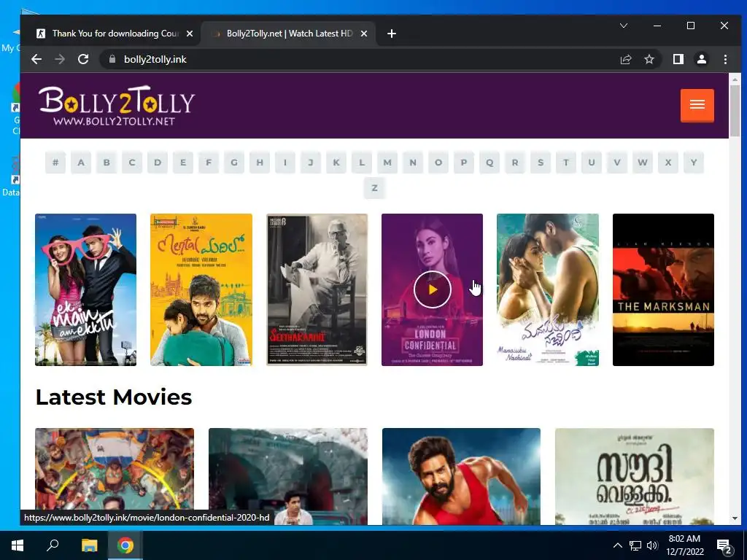Open the taskbar clock 8:02 AM
Screen dimensions: 747x560
pos(684,545)
